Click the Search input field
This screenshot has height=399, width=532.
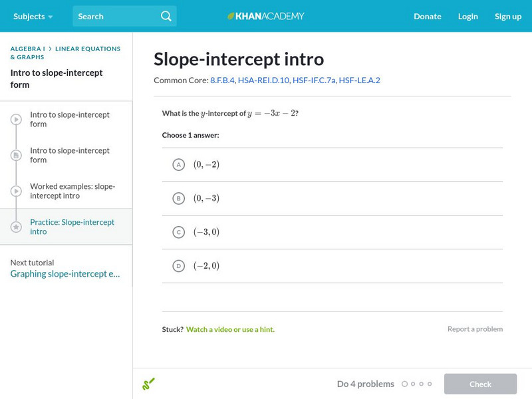pyautogui.click(x=116, y=16)
